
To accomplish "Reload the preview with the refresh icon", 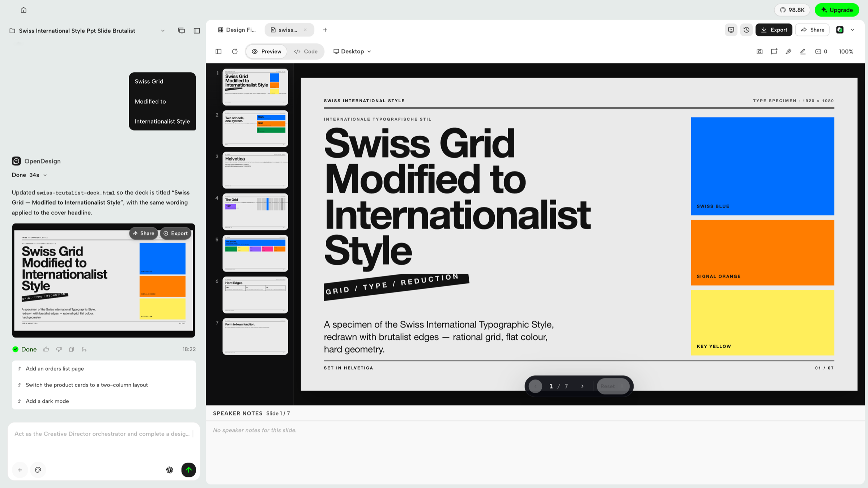I will (x=235, y=52).
